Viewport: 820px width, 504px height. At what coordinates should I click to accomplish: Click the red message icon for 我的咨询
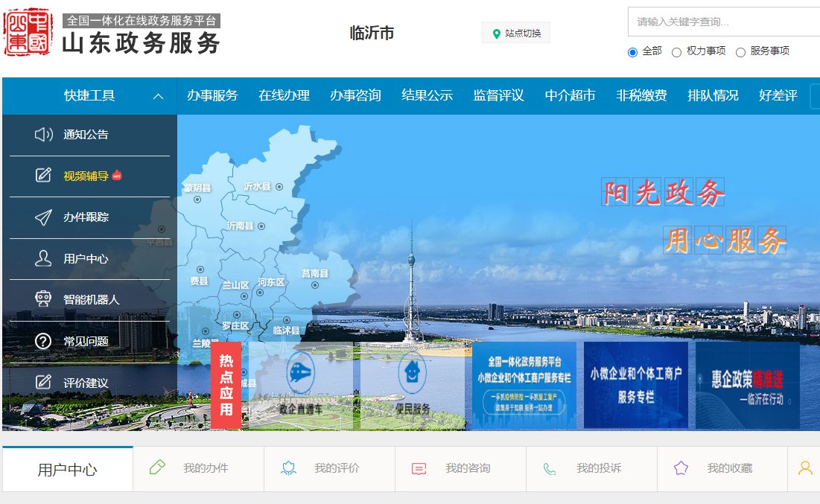[419, 468]
